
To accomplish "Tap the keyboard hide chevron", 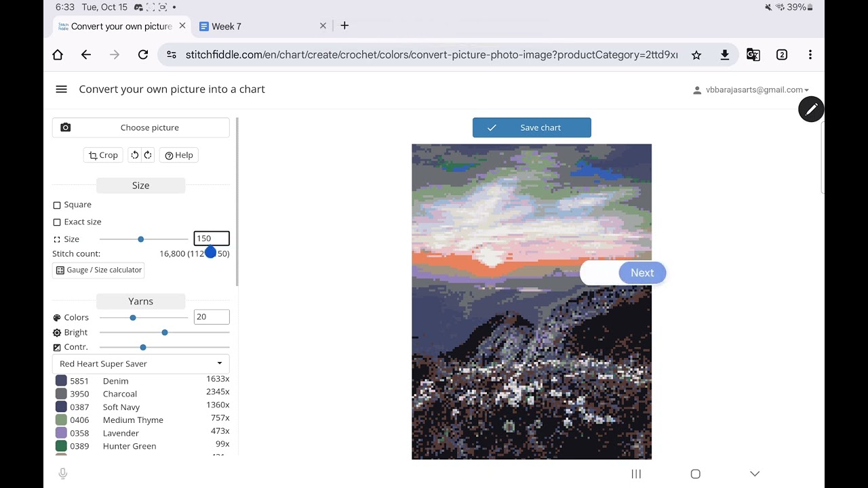I will pos(755,474).
